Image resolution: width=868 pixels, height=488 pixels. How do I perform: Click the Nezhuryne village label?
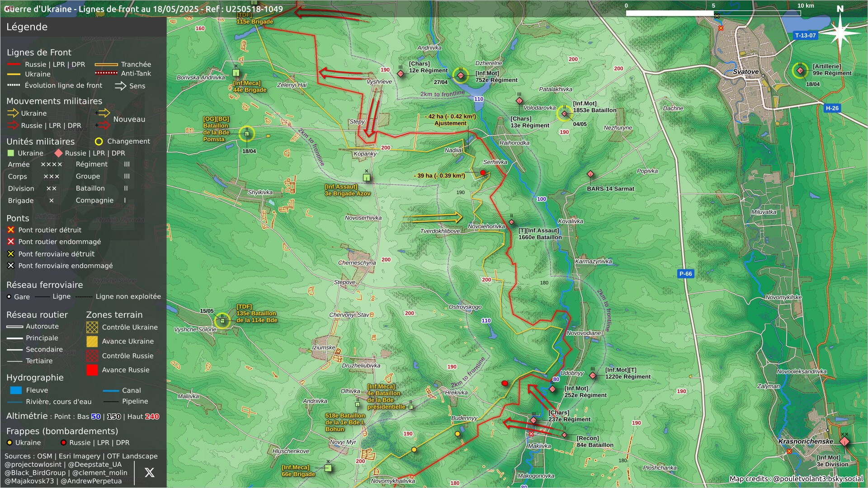618,128
